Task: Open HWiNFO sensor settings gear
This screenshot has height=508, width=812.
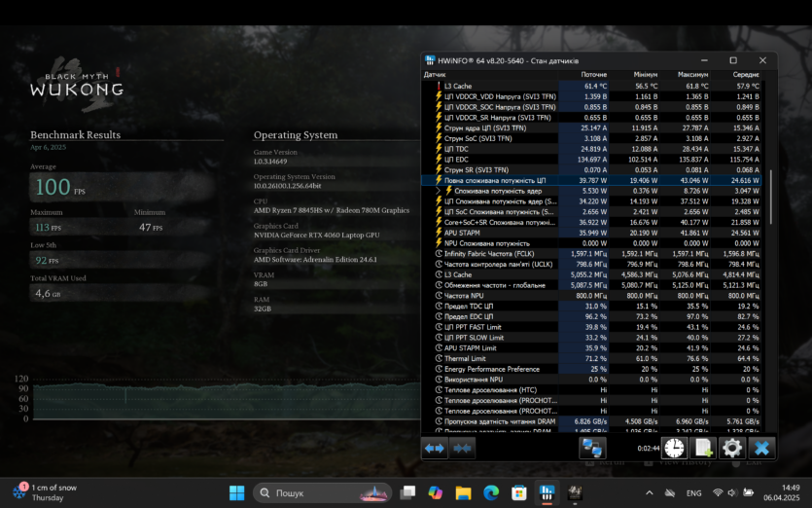Action: [731, 448]
